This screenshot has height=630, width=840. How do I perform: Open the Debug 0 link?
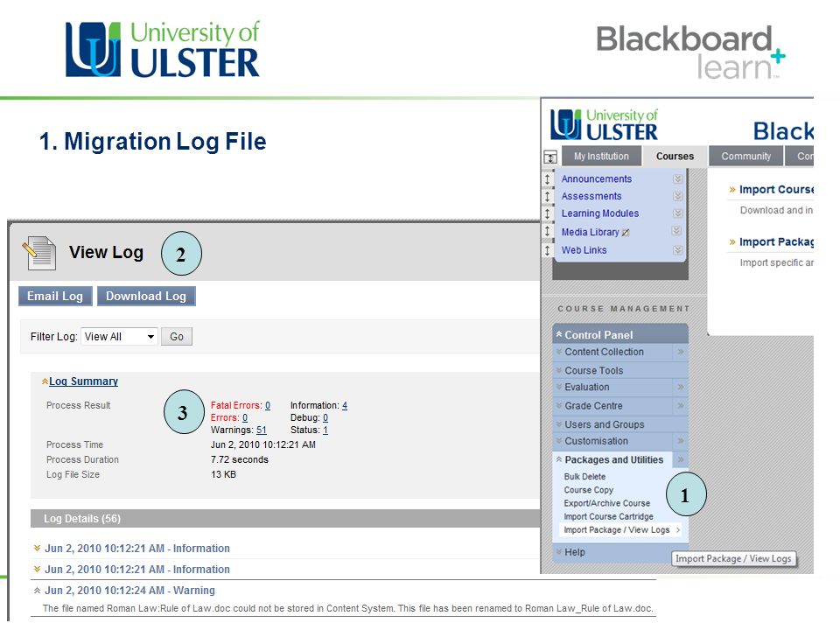point(325,418)
